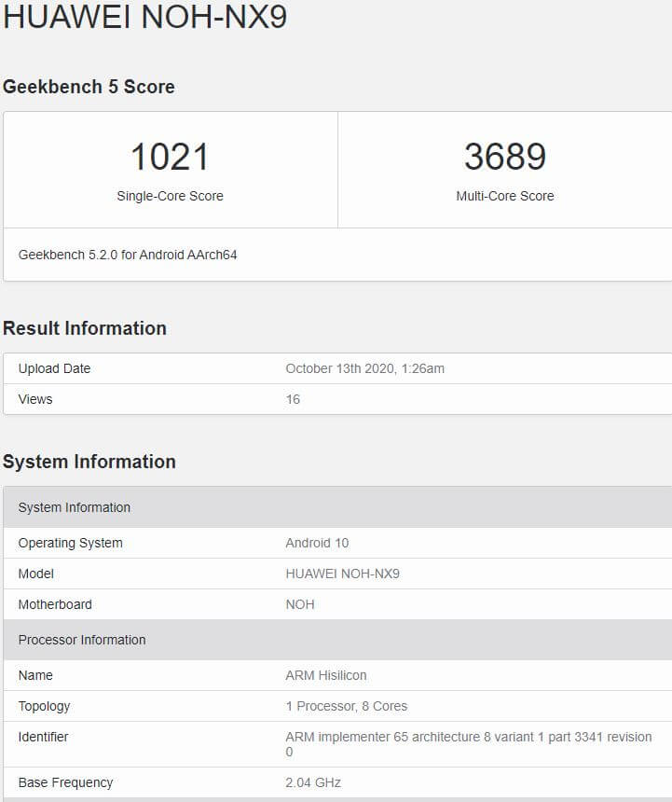Click the Multi-Core Score label
The image size is (672, 802).
pos(505,196)
